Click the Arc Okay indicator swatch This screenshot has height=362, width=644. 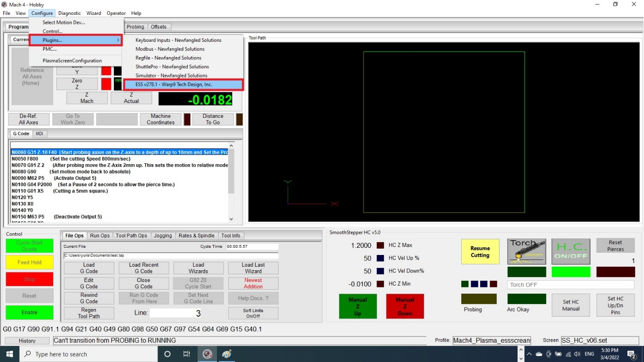[526, 298]
